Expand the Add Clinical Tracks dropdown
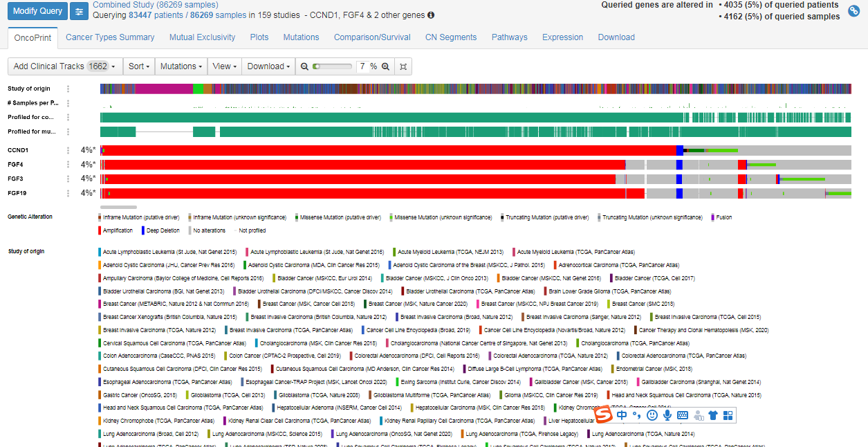This screenshot has width=868, height=447. (x=65, y=66)
